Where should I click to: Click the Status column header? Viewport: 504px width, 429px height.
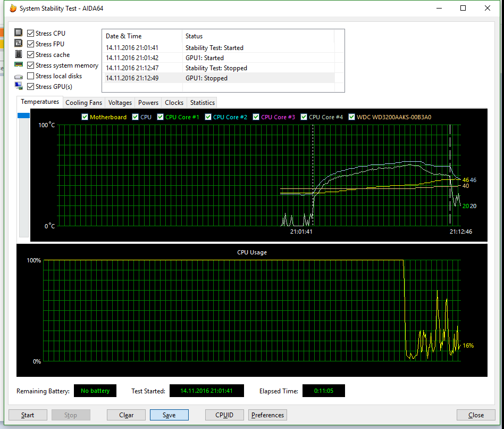coord(258,36)
